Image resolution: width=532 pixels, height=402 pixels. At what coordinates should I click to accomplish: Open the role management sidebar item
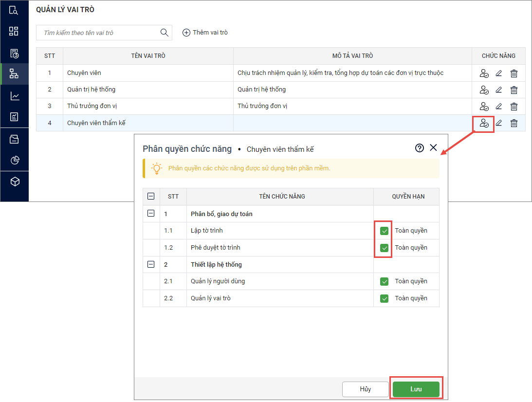(14, 74)
